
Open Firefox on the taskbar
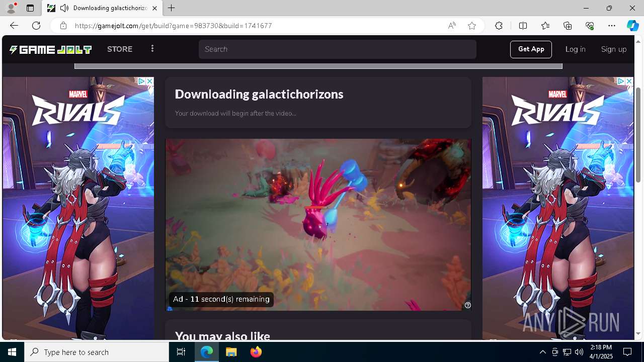(256, 352)
